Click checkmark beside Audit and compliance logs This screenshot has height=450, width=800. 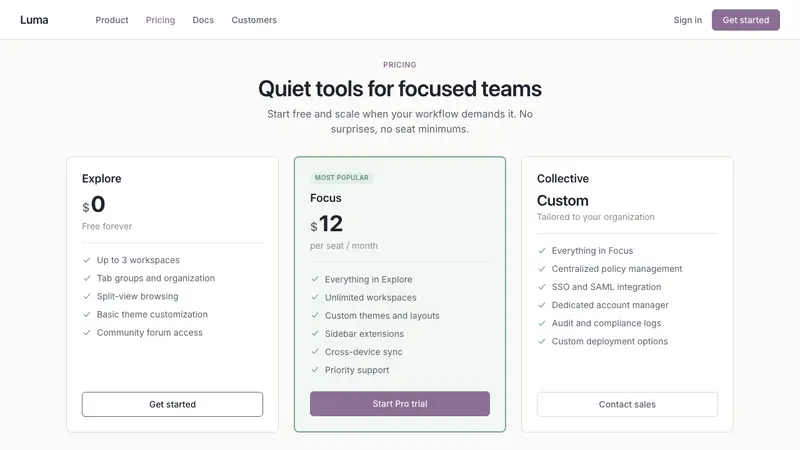[x=542, y=323]
